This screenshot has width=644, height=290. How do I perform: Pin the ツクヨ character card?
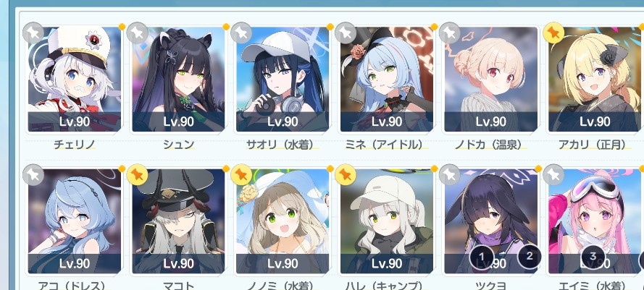tap(450, 175)
